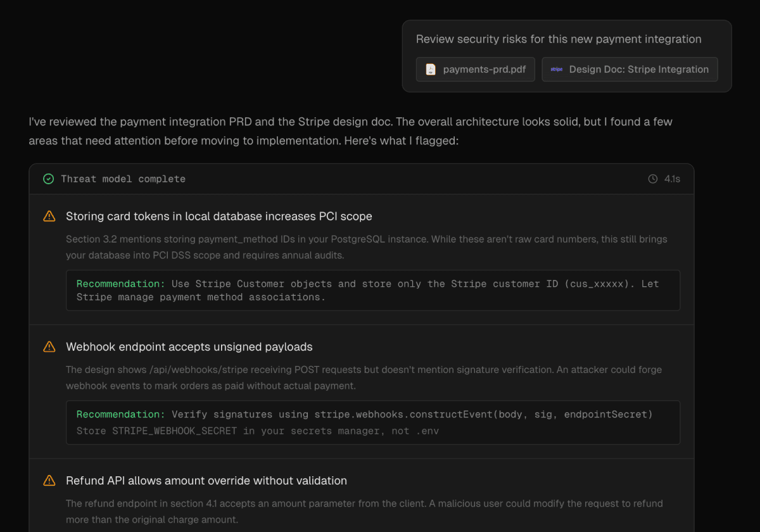Click the warning icon for card tokens finding
The height and width of the screenshot is (532, 760).
coord(49,217)
